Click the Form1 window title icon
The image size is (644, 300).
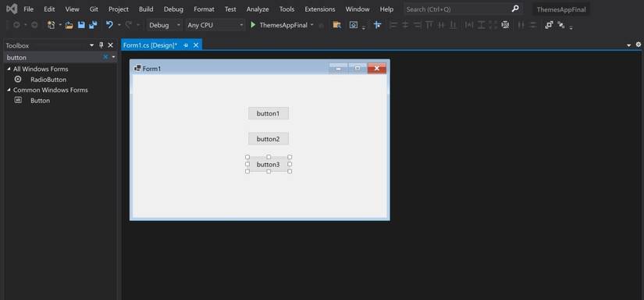pos(137,68)
